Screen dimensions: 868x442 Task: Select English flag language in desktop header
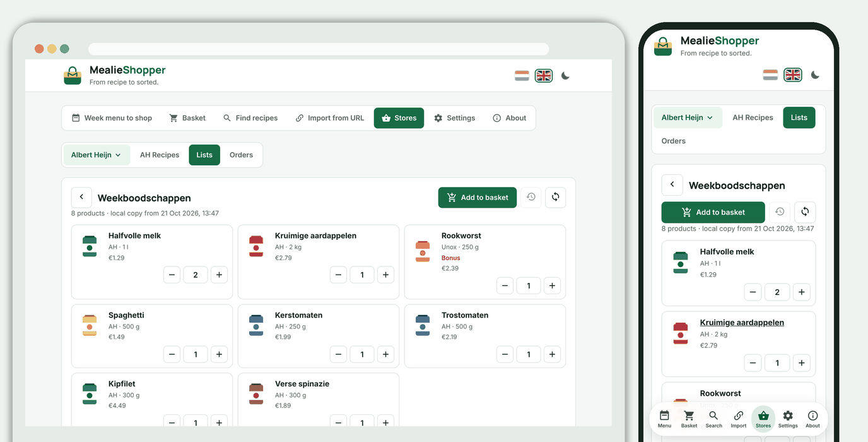pyautogui.click(x=544, y=76)
